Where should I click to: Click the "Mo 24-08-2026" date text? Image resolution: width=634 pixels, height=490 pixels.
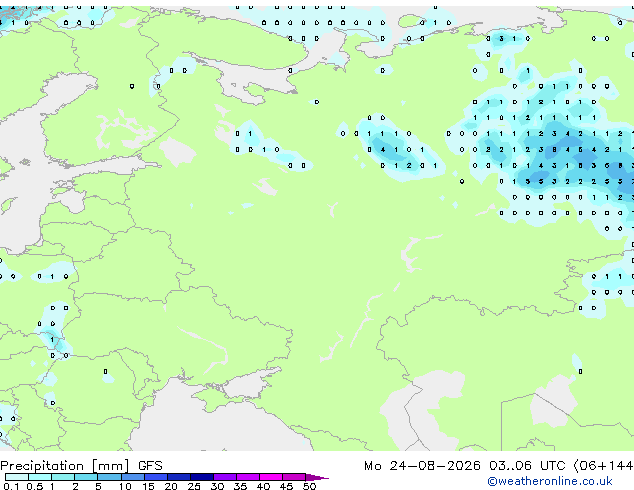422,466
